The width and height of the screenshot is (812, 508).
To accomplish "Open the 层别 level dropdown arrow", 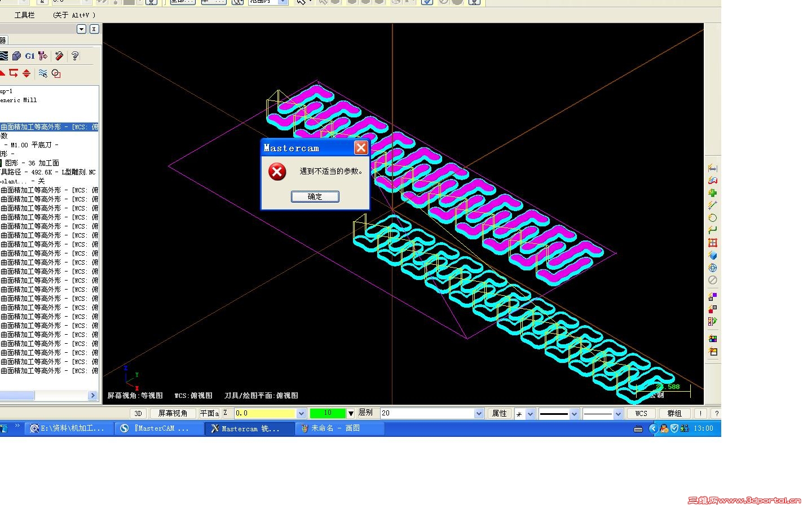I will click(479, 413).
